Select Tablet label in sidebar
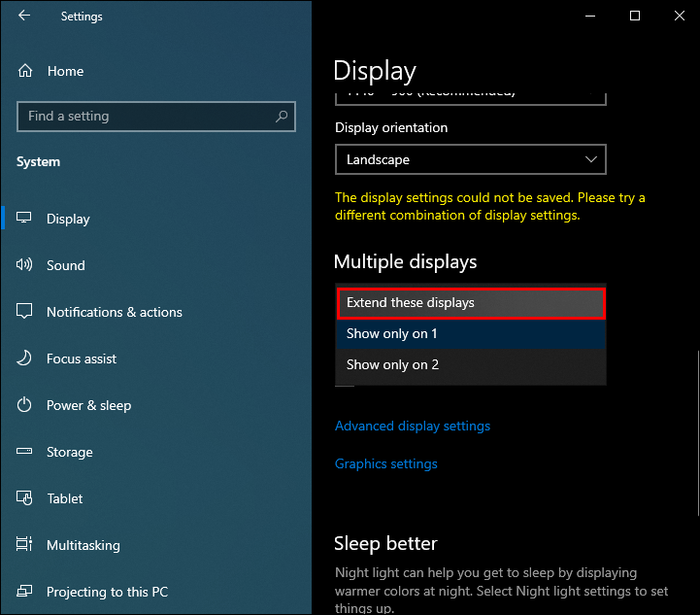The width and height of the screenshot is (700, 615). coord(65,498)
